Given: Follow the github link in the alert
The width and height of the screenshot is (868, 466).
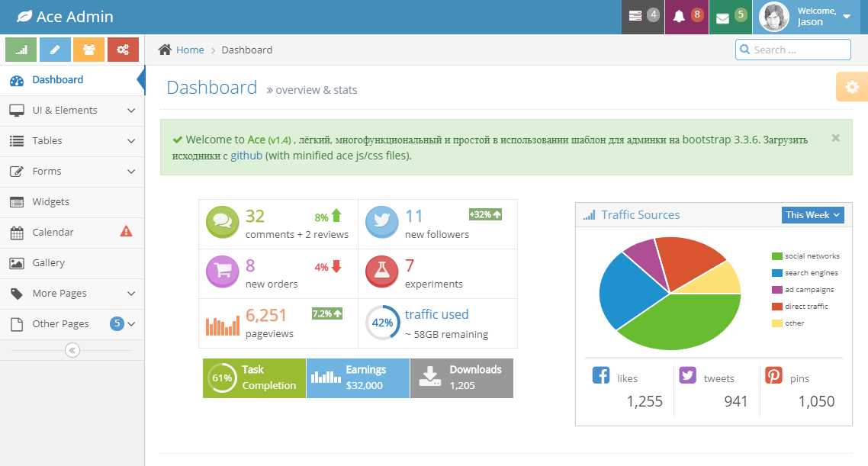Looking at the screenshot, I should [x=246, y=156].
